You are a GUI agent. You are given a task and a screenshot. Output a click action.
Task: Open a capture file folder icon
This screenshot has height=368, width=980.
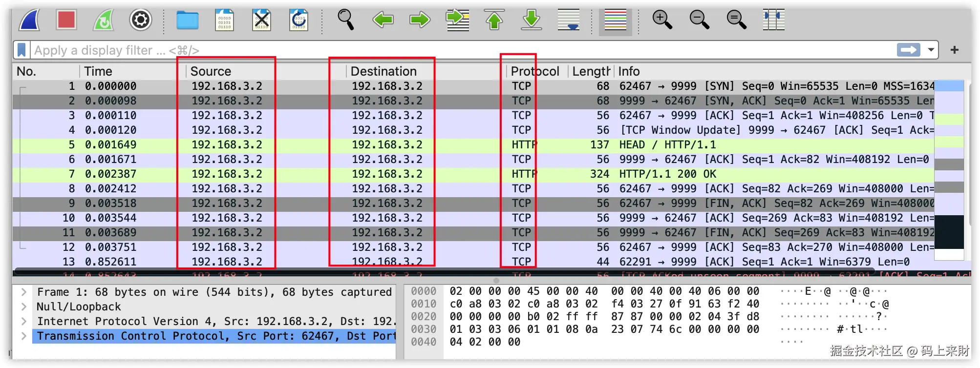[x=187, y=20]
